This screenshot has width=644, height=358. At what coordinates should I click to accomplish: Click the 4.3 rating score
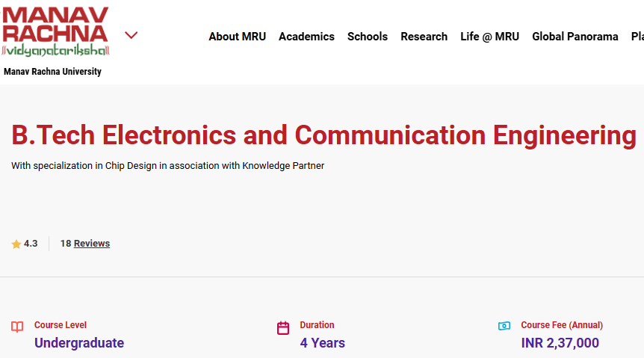pos(31,244)
